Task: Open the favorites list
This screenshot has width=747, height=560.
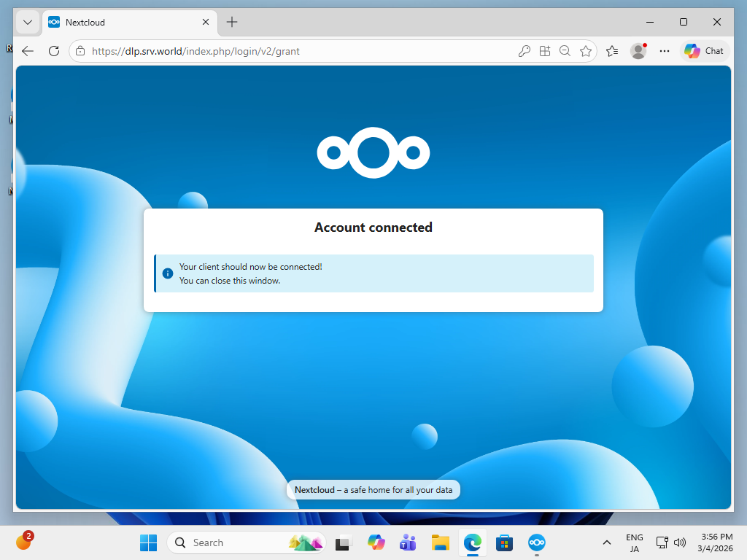Action: click(x=612, y=51)
